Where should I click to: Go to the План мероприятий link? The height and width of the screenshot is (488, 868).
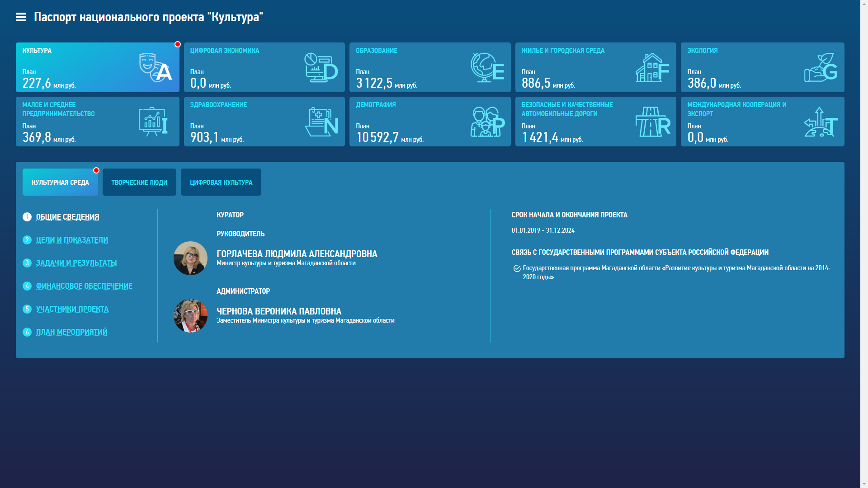(x=71, y=332)
